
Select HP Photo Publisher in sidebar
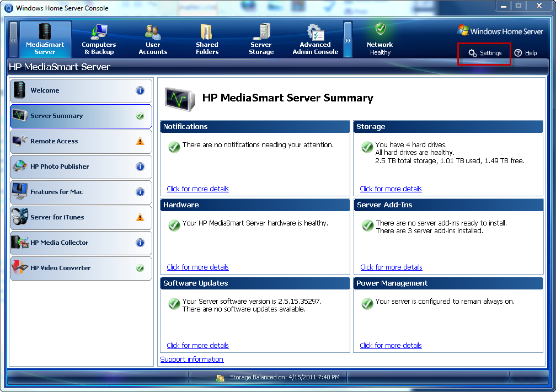point(81,167)
